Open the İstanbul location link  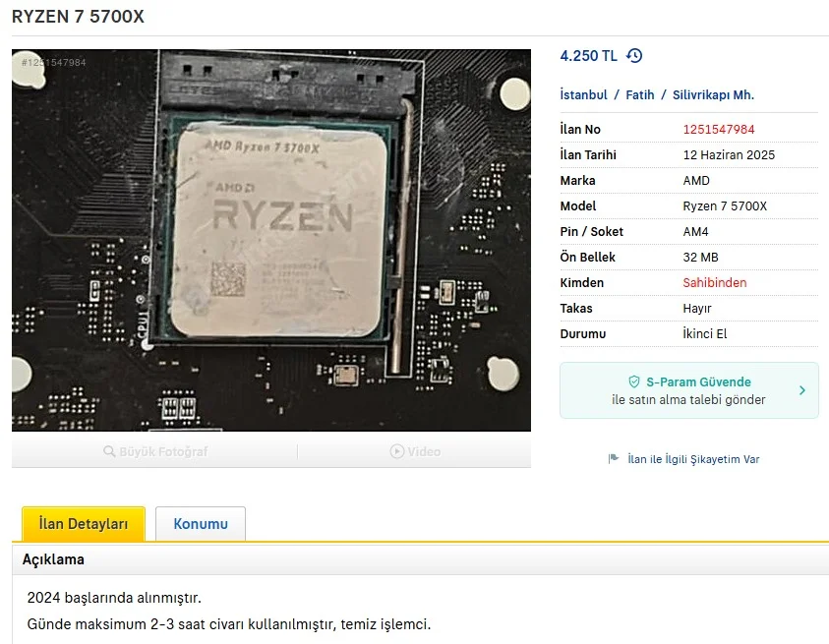tap(584, 95)
